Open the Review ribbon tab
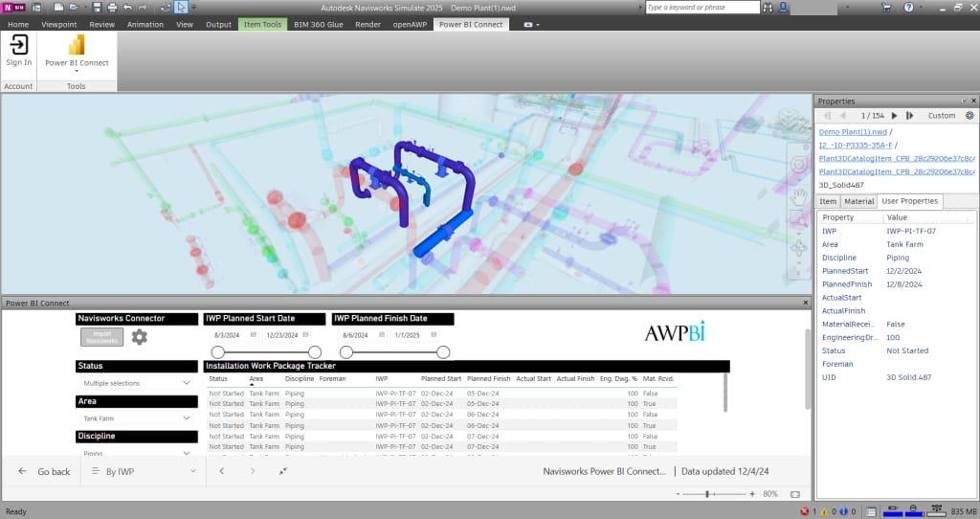This screenshot has width=980, height=519. pyautogui.click(x=101, y=24)
